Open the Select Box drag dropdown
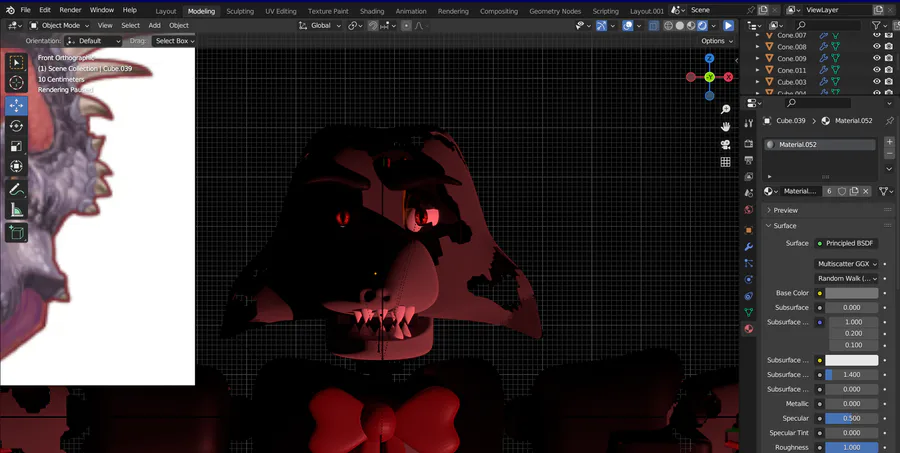 click(x=174, y=41)
